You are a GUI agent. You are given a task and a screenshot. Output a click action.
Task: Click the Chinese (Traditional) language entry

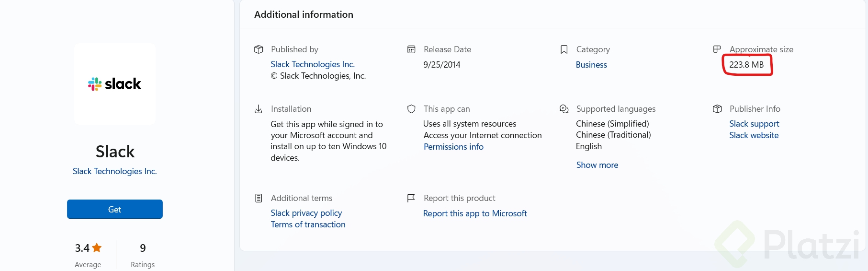point(613,135)
